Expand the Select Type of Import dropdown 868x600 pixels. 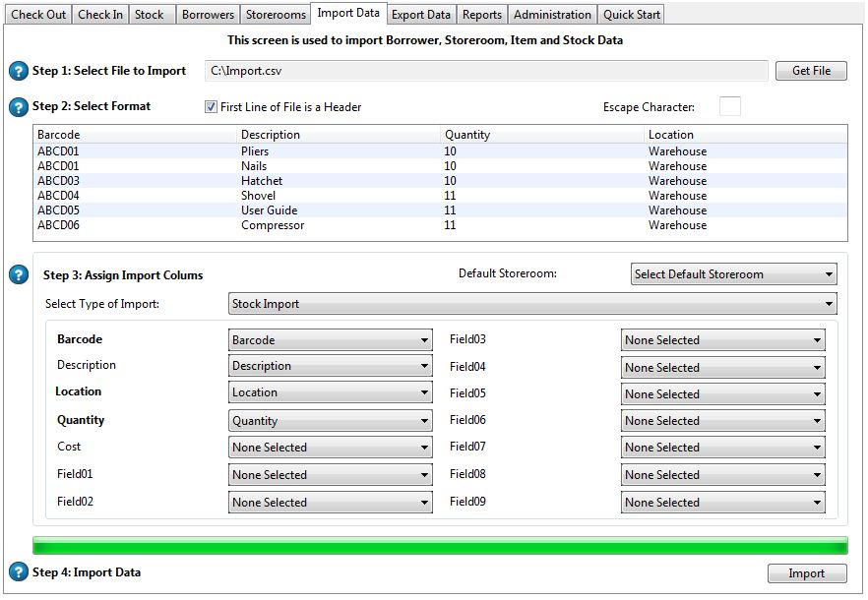532,304
